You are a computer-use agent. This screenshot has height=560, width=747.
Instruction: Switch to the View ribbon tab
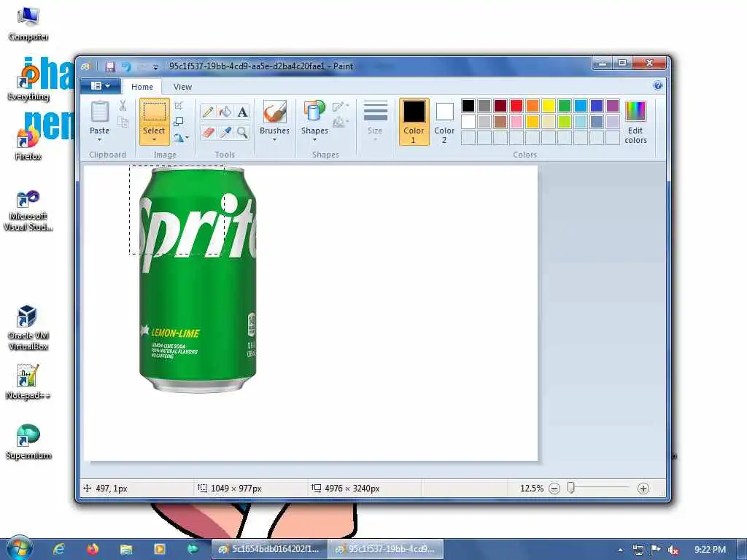click(182, 87)
